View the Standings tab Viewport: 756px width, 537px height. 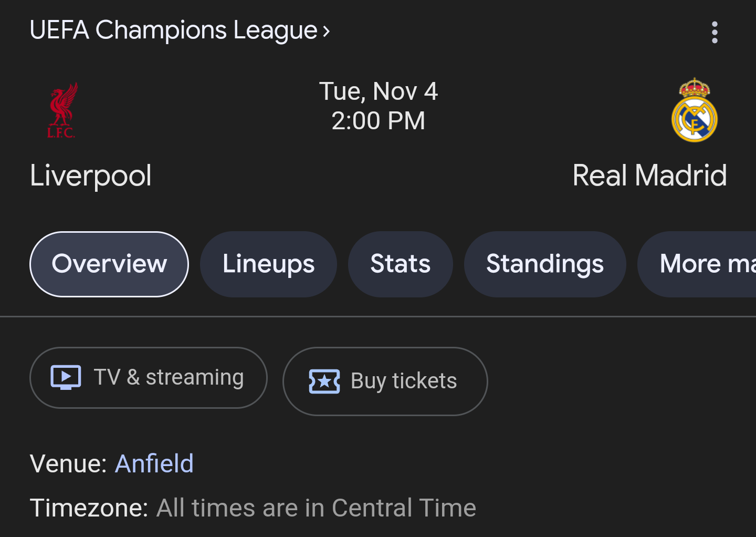tap(544, 264)
